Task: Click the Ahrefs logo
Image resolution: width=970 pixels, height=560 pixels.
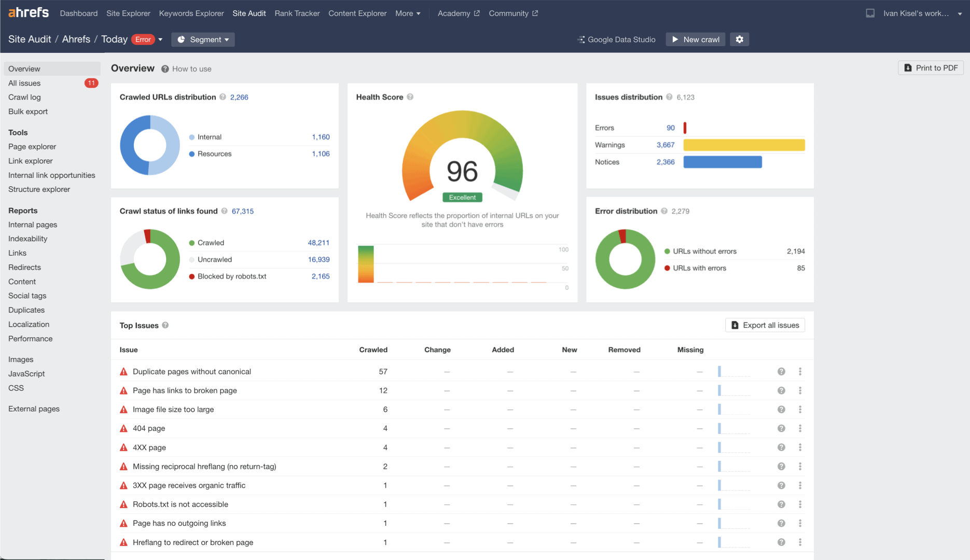Action: 29,13
